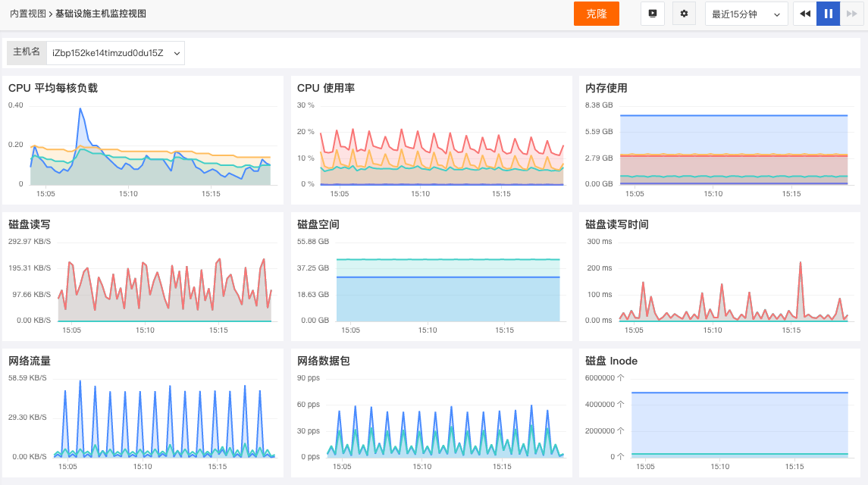Click the dropdown chevron beside the host name
The image size is (868, 485).
tap(177, 54)
